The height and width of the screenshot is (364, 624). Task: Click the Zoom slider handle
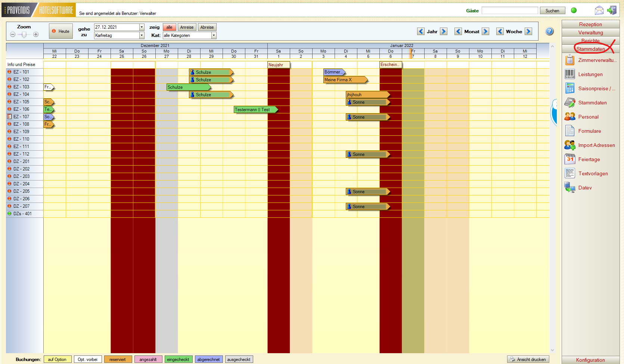(x=24, y=35)
